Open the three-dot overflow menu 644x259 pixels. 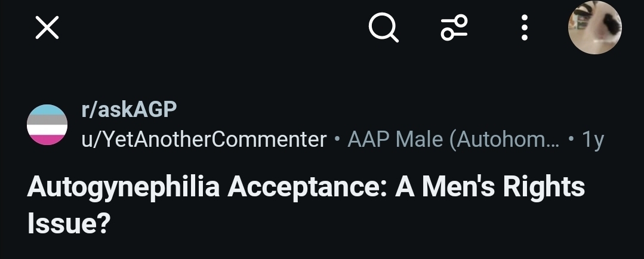(524, 28)
